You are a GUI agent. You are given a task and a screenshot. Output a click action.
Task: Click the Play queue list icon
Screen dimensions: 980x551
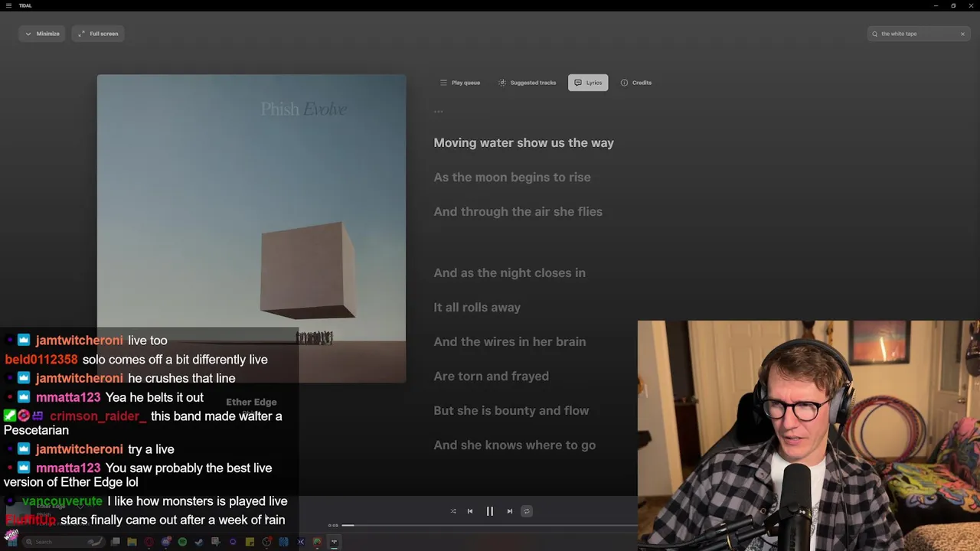[443, 83]
